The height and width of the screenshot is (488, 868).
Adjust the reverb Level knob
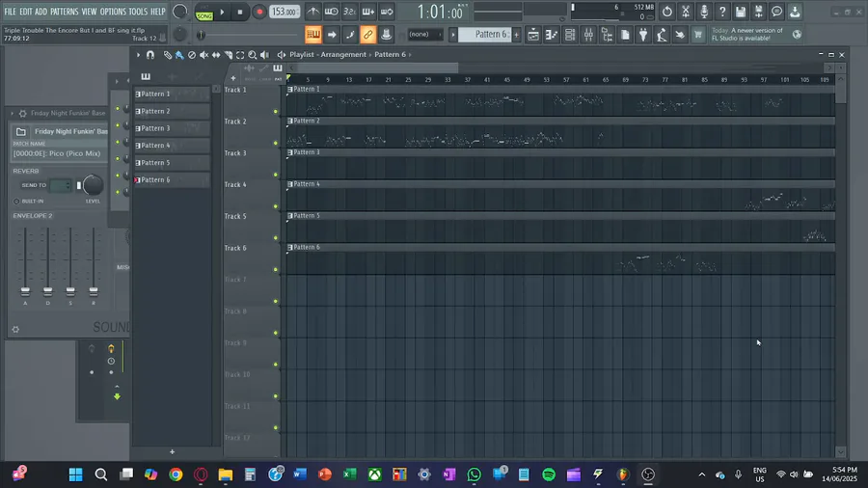coord(93,185)
